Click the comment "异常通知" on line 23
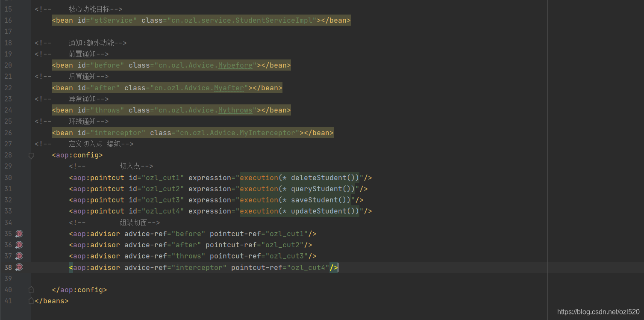The height and width of the screenshot is (320, 644). click(x=82, y=99)
